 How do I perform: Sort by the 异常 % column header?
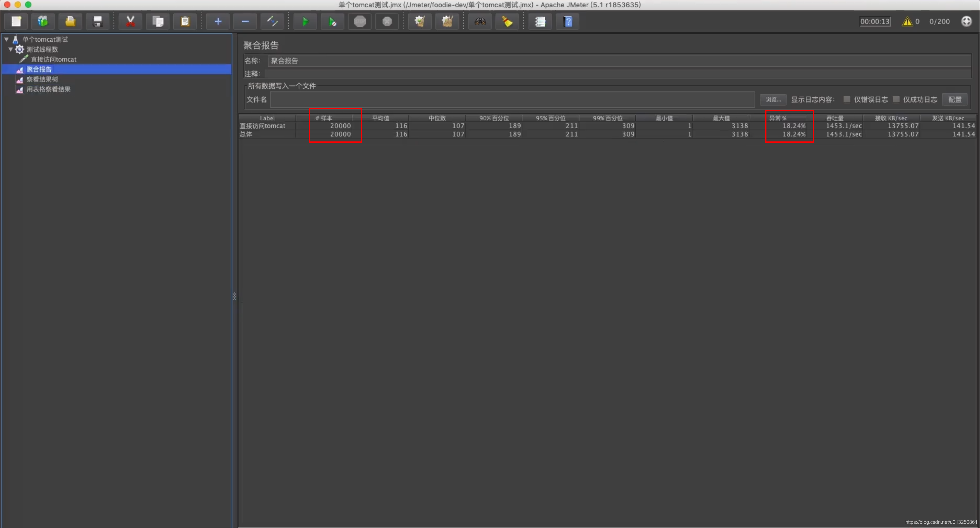click(777, 118)
